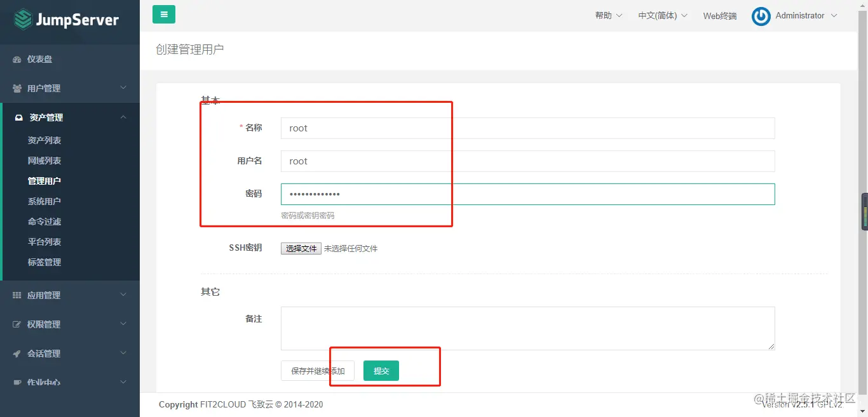The width and height of the screenshot is (868, 417).
Task: Collapse 资产管理 sidebar chevron
Action: [123, 117]
